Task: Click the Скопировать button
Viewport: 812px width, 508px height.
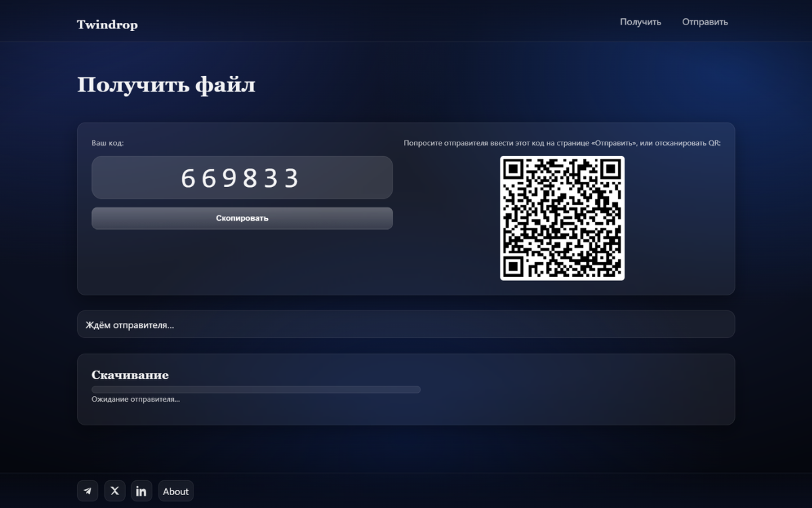Action: click(242, 218)
